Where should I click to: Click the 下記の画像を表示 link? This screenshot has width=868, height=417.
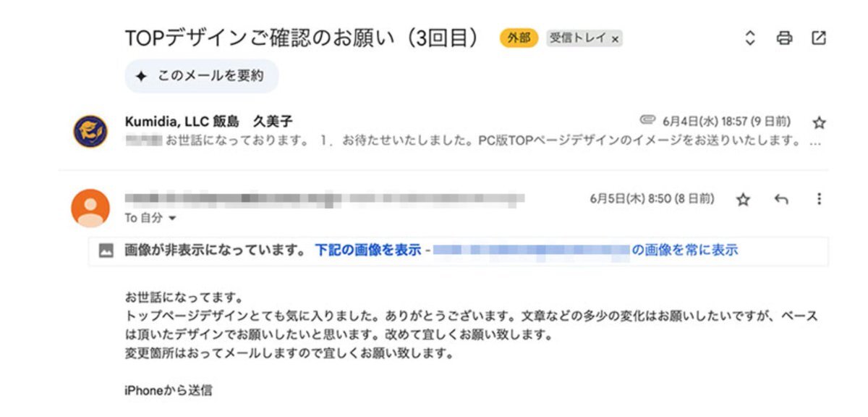pyautogui.click(x=367, y=250)
